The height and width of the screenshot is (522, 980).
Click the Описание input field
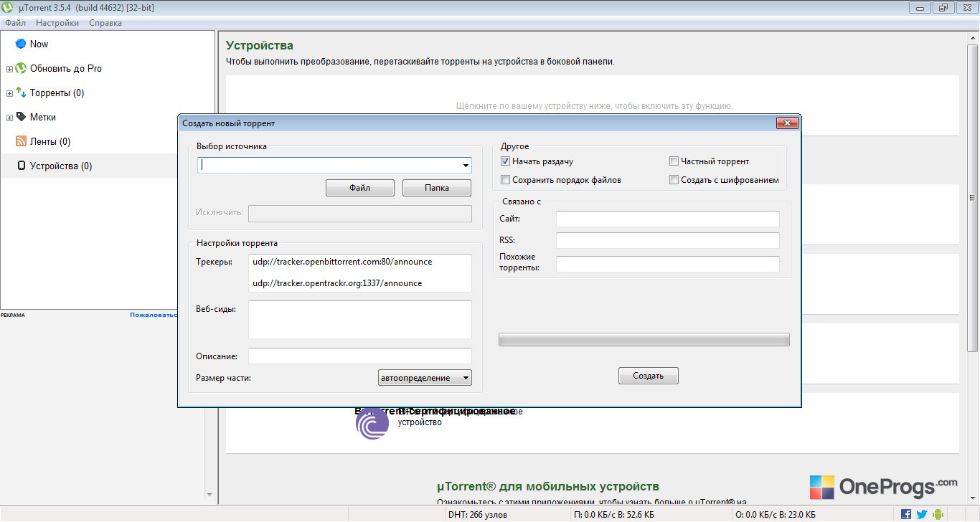(360, 356)
